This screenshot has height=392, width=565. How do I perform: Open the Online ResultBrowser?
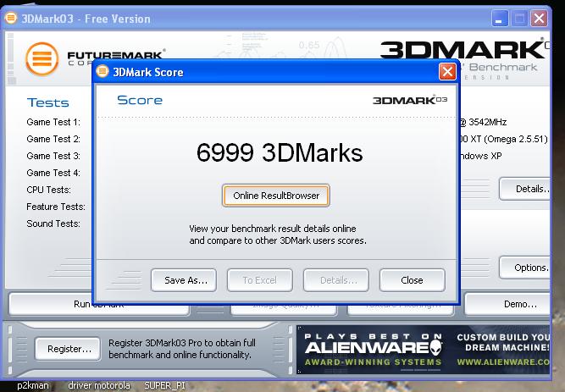276,196
